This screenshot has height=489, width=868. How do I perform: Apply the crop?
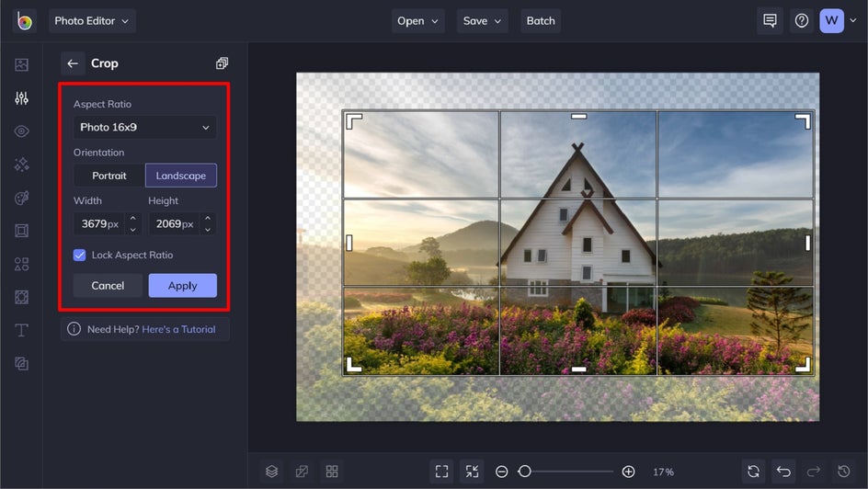click(183, 286)
